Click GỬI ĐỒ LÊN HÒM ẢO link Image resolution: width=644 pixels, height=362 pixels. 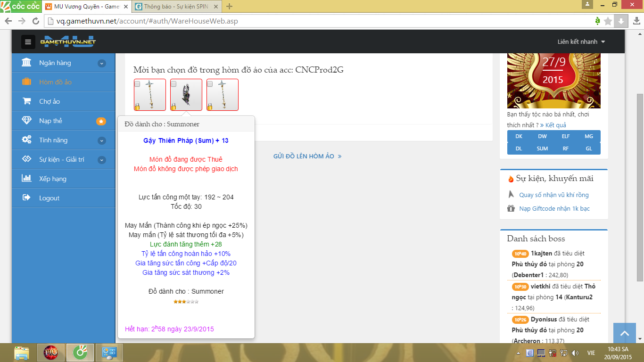pyautogui.click(x=307, y=156)
